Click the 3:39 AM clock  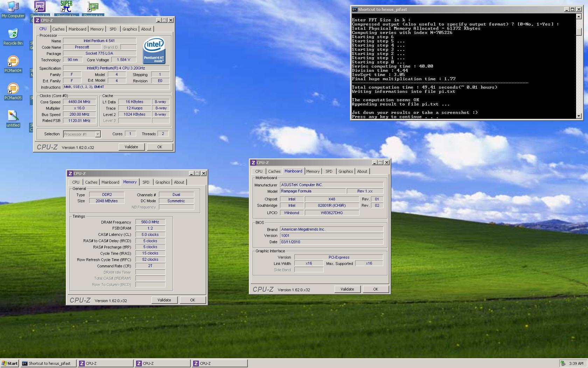[576, 363]
